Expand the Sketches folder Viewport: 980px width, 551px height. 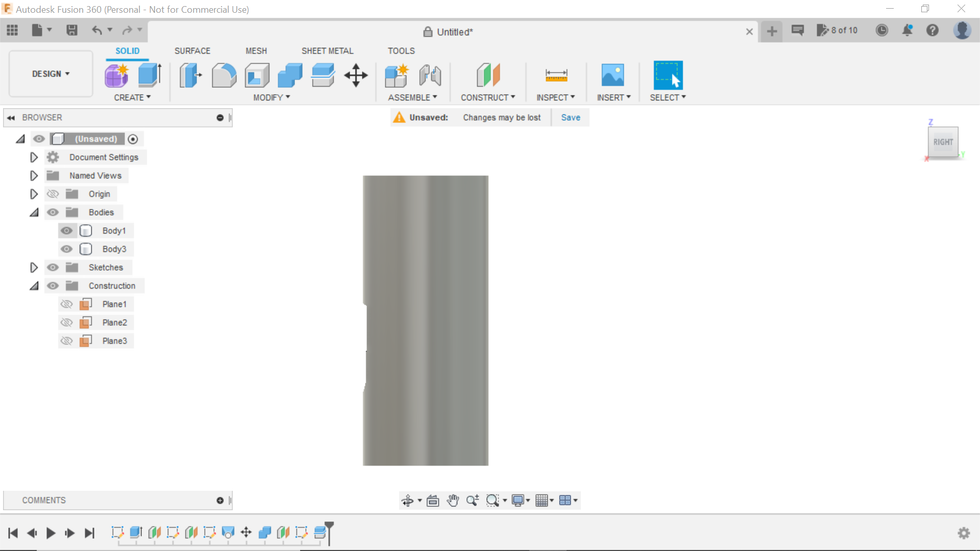[x=34, y=267]
